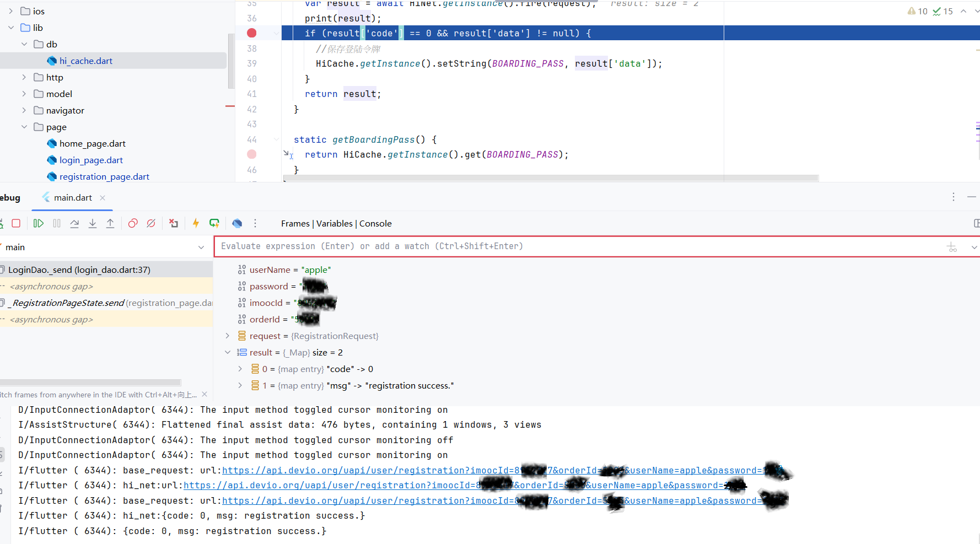The height and width of the screenshot is (544, 980).
Task: Hide the Debug tool window
Action: click(972, 197)
